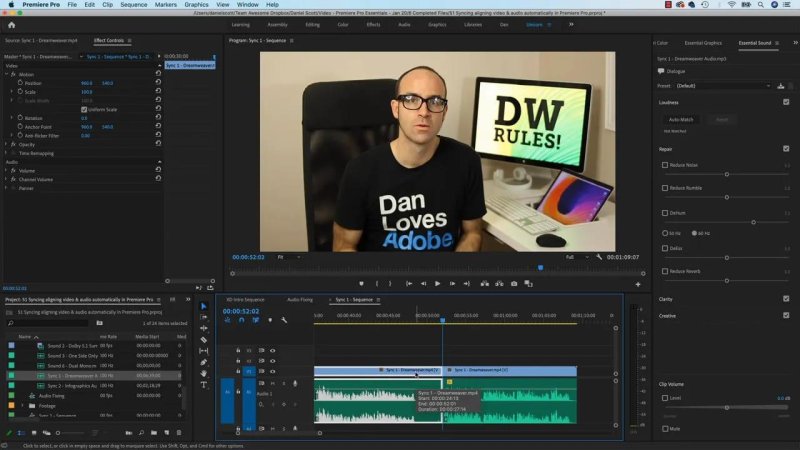Select the Pen tool
This screenshot has height=450, width=800.
coord(204,362)
